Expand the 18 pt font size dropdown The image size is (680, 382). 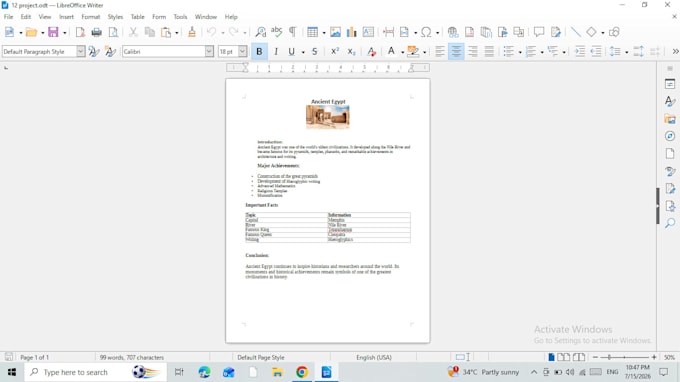tap(242, 52)
